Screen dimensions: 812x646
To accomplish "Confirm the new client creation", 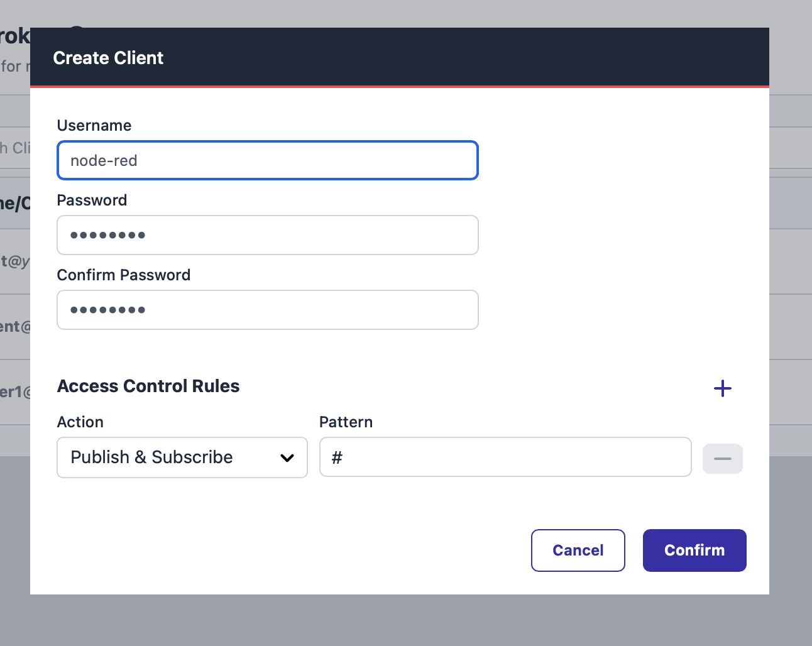I will pyautogui.click(x=694, y=550).
